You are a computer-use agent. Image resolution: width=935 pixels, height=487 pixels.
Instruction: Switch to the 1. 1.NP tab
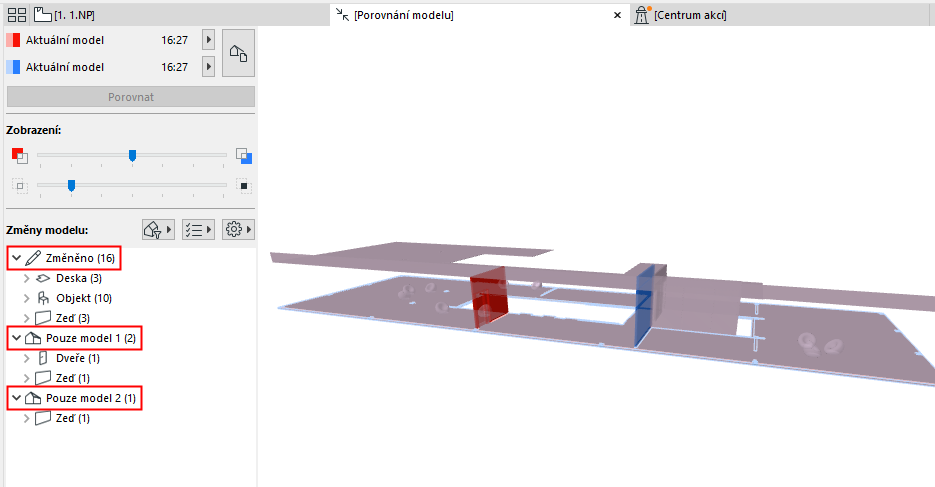pyautogui.click(x=64, y=15)
